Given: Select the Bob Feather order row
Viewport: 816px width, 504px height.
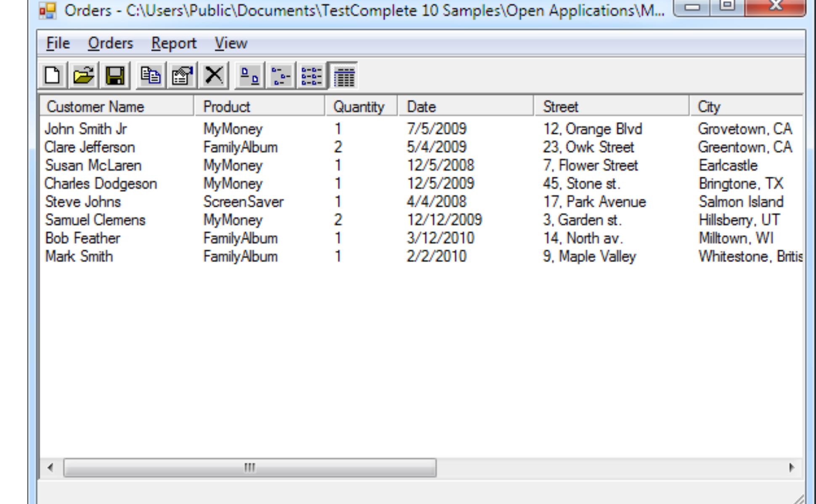Looking at the screenshot, I should tap(82, 239).
